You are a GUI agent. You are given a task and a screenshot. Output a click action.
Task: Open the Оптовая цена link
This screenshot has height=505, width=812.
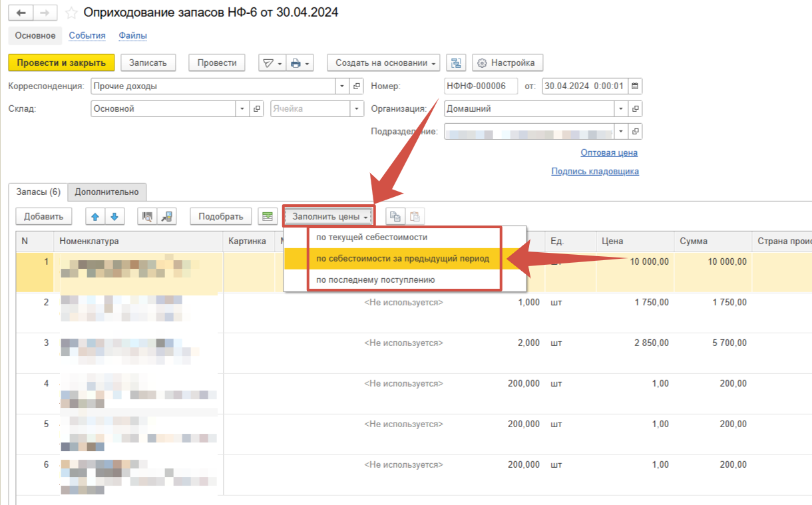[x=608, y=152]
